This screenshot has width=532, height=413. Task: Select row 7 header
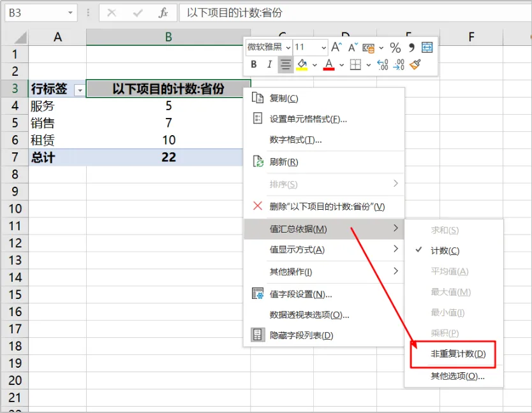coord(15,157)
